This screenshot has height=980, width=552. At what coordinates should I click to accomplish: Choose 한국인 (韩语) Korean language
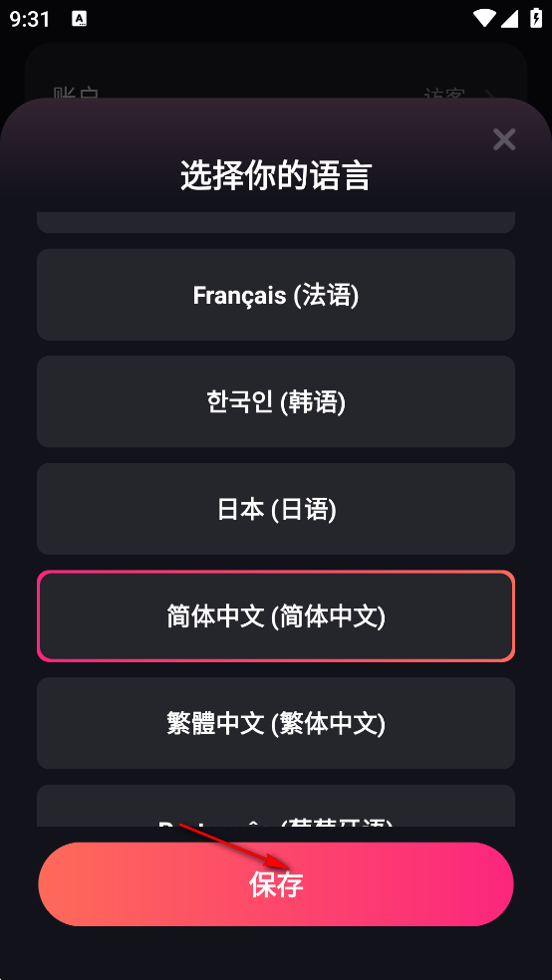(x=276, y=402)
